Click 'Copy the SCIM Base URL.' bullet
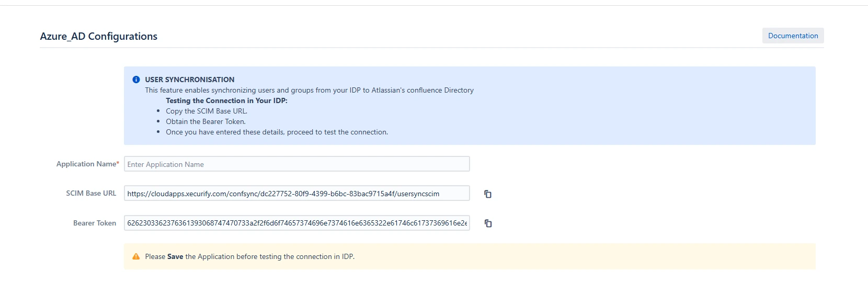 tap(207, 111)
